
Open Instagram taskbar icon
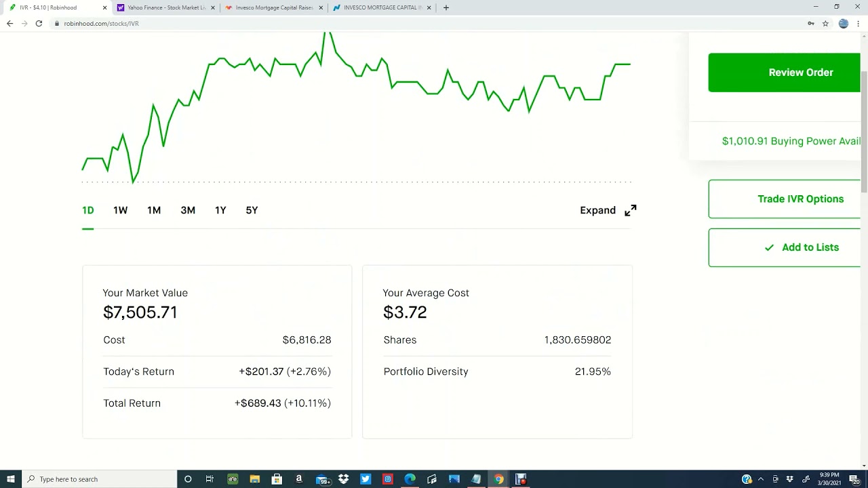click(x=388, y=479)
